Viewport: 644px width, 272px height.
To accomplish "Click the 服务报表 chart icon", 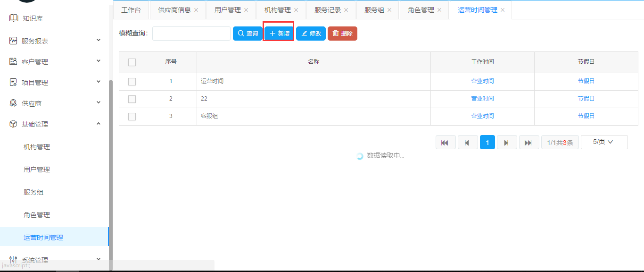I will (x=13, y=41).
